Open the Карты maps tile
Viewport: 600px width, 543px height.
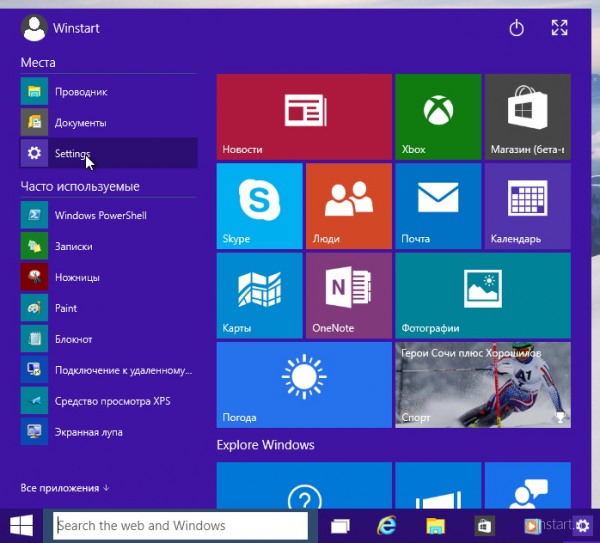[x=259, y=295]
